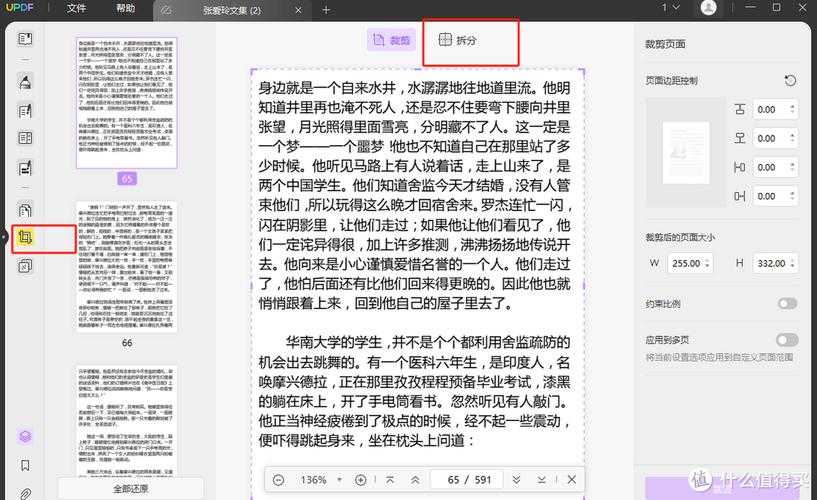Toggle 约束比例 switch
The image size is (817, 500).
pos(787,303)
